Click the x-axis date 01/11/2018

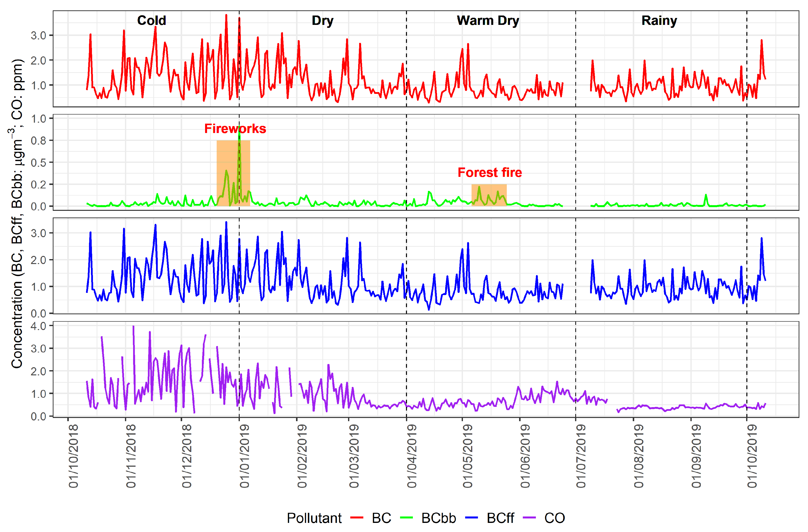coord(131,456)
